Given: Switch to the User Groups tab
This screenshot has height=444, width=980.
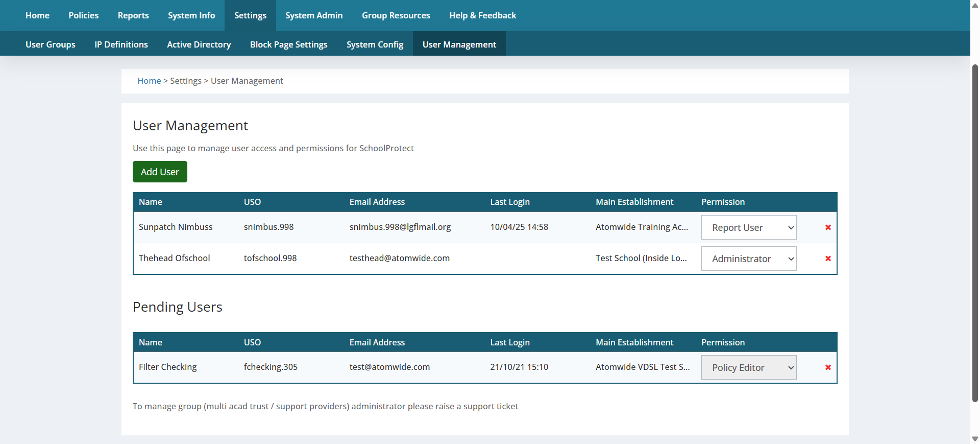Looking at the screenshot, I should (x=51, y=44).
